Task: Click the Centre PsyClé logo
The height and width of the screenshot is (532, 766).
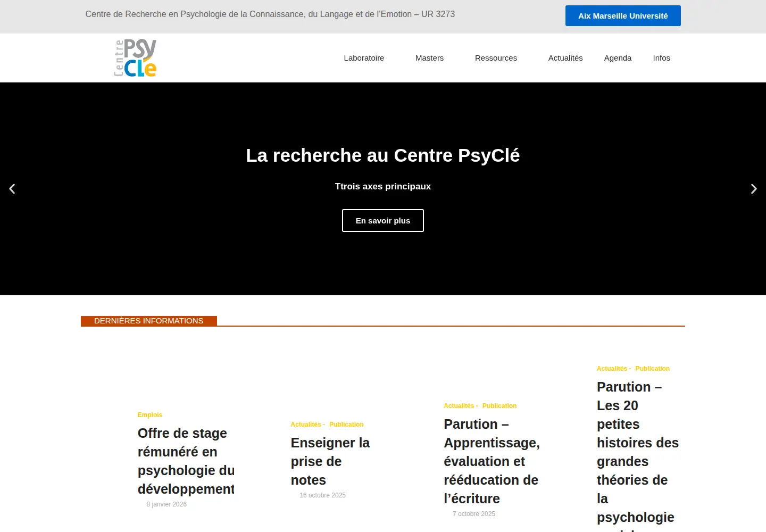Action: click(135, 58)
